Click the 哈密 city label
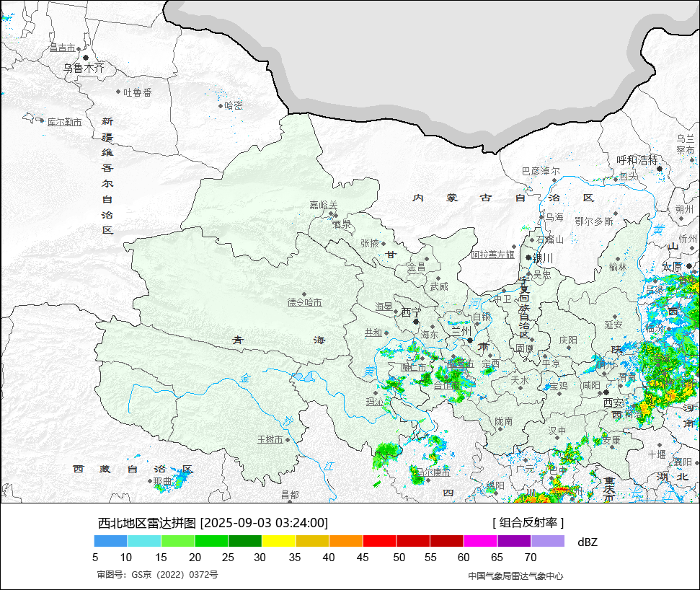Screen dimensions: 700x590 point(233,105)
